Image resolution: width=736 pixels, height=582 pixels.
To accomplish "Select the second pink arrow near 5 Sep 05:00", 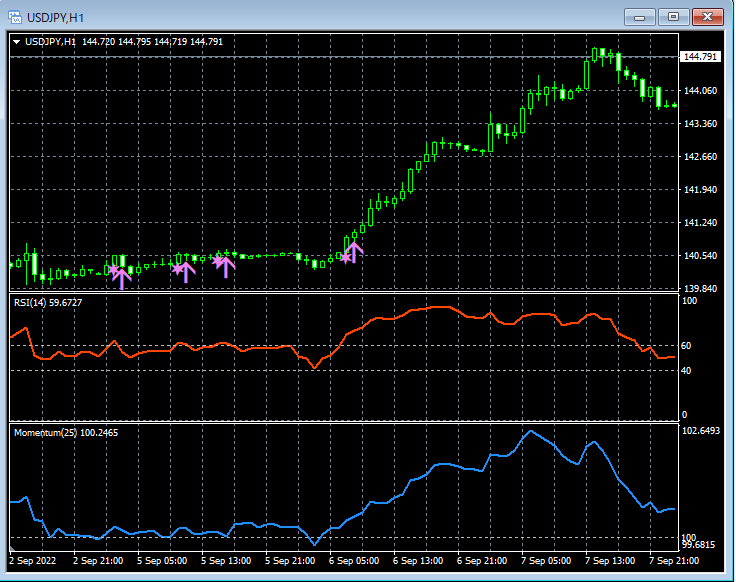I will (185, 270).
